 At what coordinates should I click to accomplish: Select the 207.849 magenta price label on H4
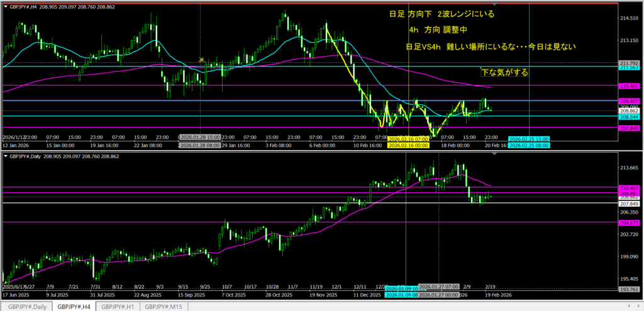[x=630, y=128]
